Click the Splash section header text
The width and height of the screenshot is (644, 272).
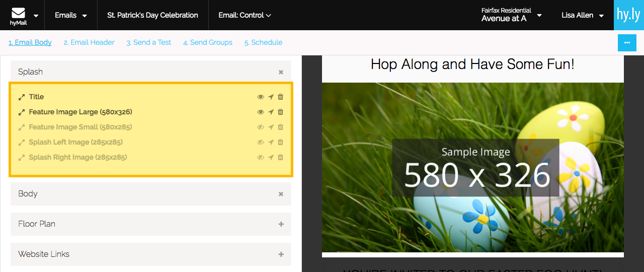coord(30,72)
